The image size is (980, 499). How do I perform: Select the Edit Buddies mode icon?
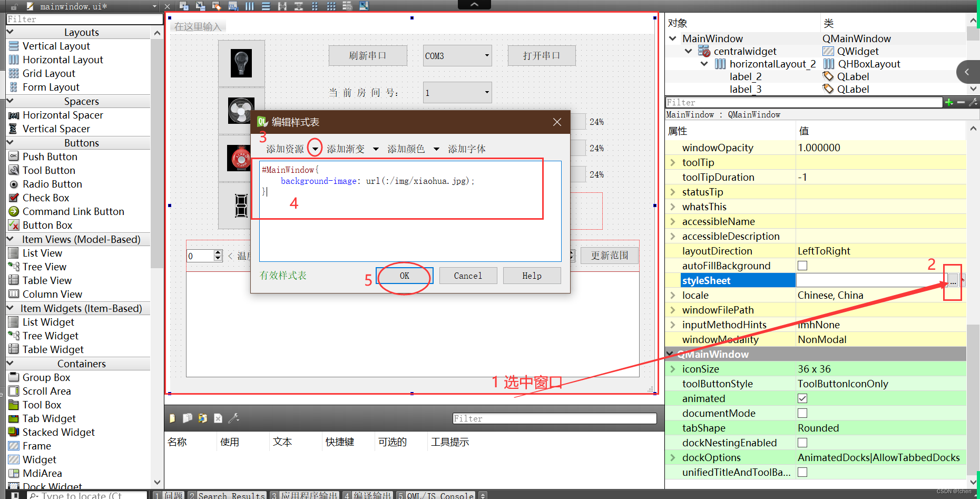click(x=217, y=6)
